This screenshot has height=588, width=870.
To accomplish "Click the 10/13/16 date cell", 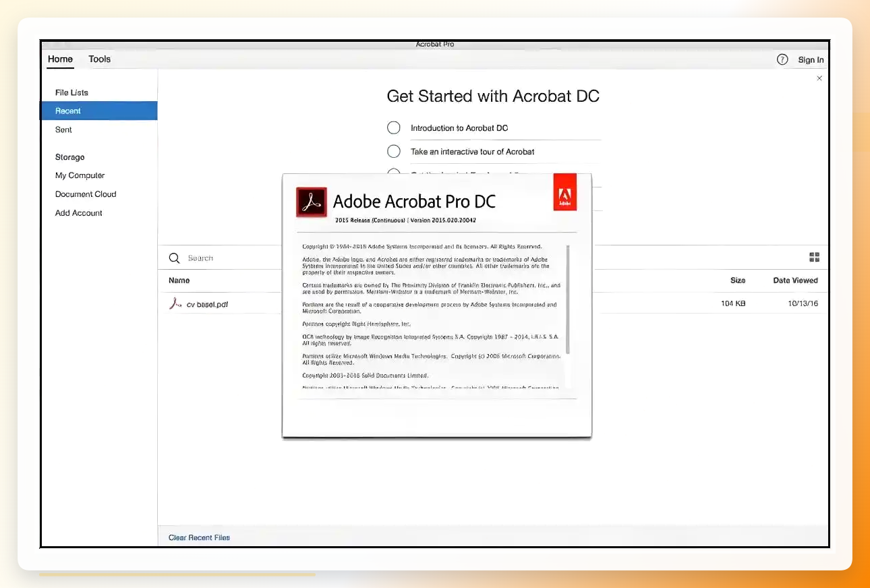I will tap(803, 303).
